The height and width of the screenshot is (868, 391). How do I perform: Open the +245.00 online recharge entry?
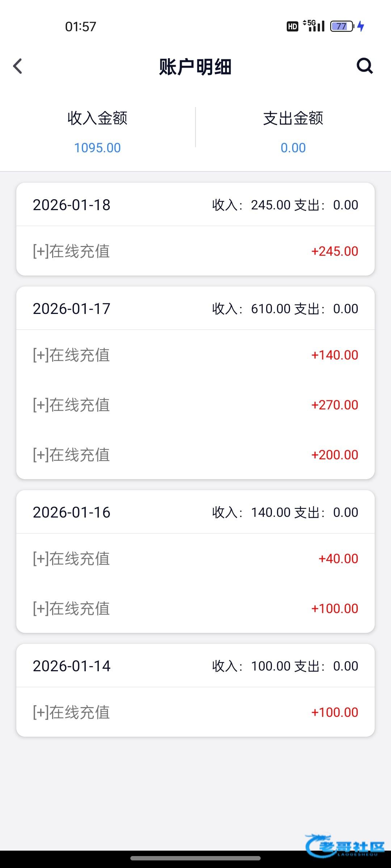pyautogui.click(x=195, y=251)
